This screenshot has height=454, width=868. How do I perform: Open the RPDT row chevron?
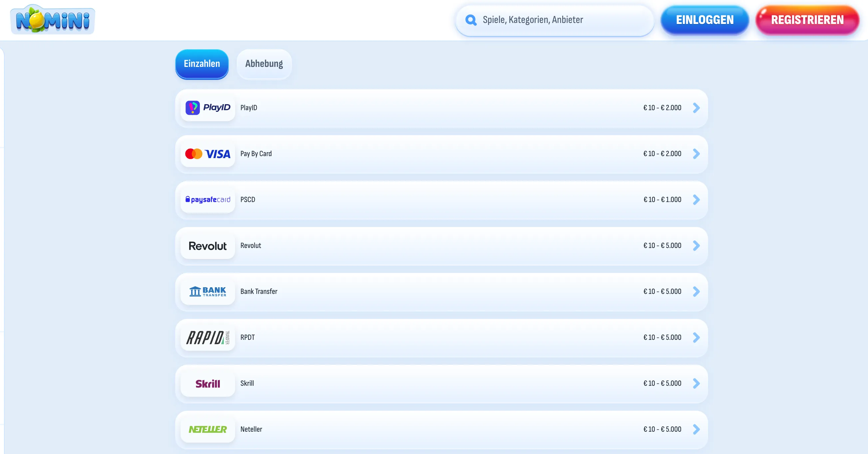(696, 338)
